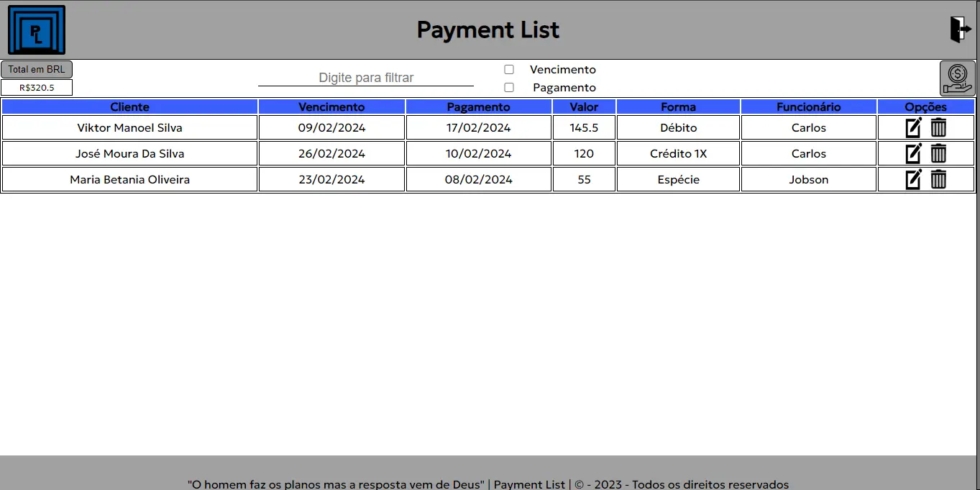Delete Maria Betania Oliveira's payment
The height and width of the screenshot is (490, 980).
pyautogui.click(x=938, y=180)
